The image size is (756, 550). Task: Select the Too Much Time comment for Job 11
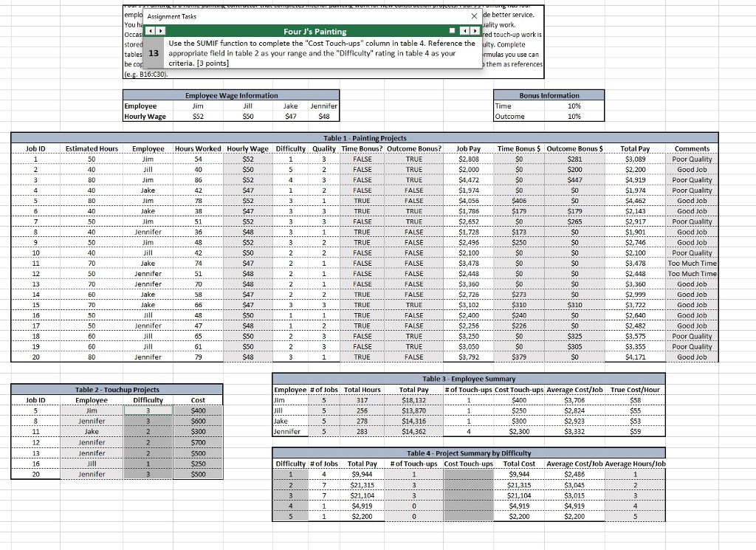(692, 264)
